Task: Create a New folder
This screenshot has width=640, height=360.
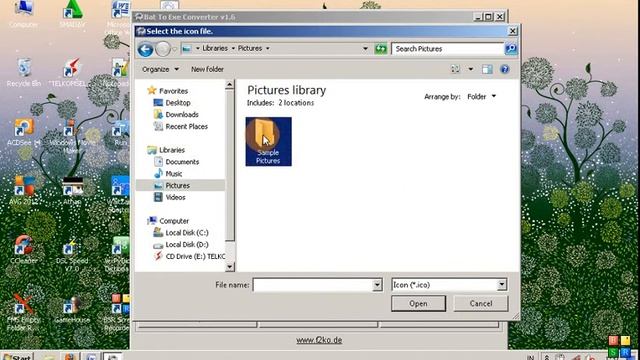Action: [207, 69]
